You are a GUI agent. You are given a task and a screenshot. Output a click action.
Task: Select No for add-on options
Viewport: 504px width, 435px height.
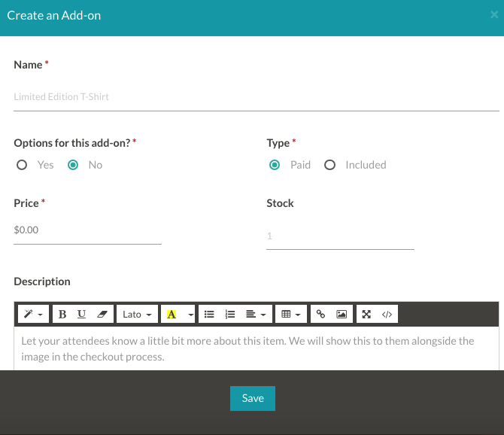tap(73, 165)
